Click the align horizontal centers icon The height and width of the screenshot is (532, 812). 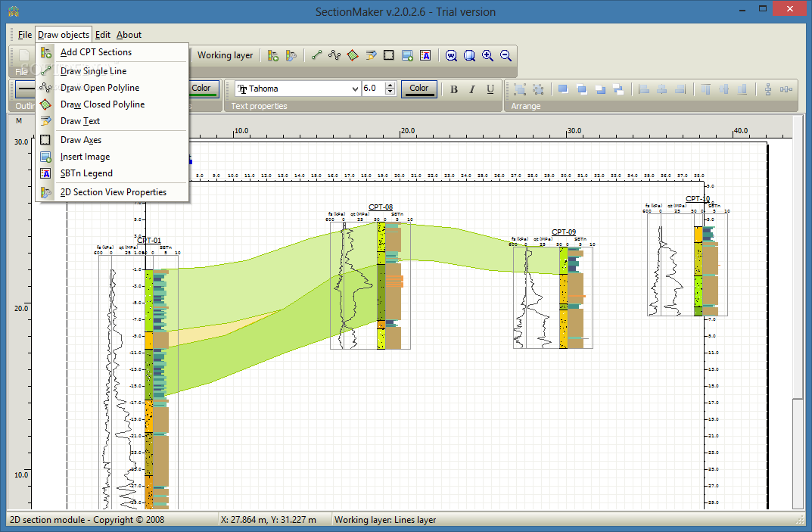pos(662,89)
